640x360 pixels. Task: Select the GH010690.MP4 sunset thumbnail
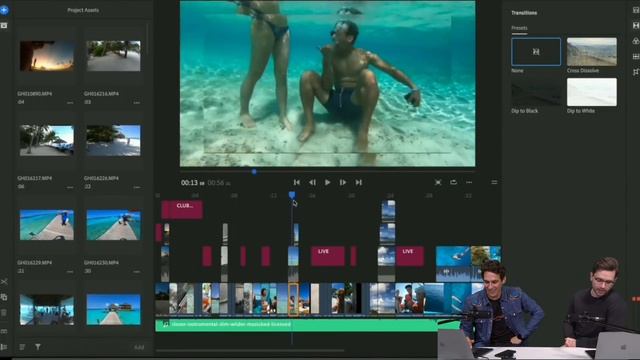47,56
